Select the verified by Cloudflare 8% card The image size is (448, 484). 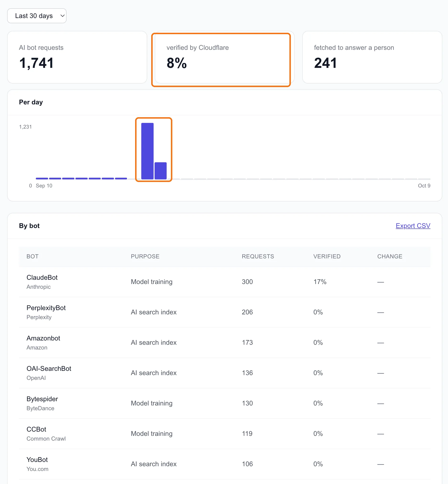point(224,57)
